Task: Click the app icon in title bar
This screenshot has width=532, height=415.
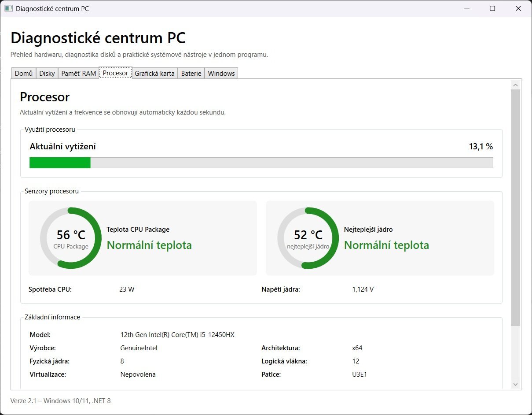Action: tap(8, 8)
